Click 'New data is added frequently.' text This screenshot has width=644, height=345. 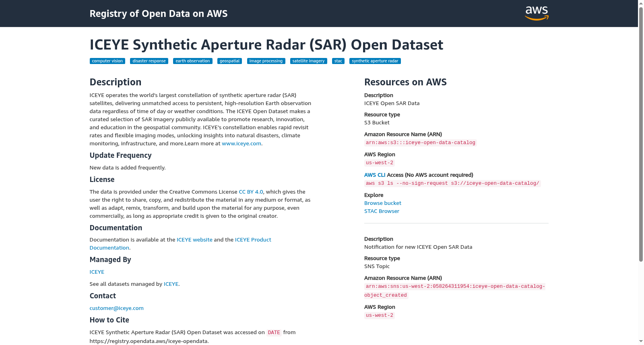point(128,168)
